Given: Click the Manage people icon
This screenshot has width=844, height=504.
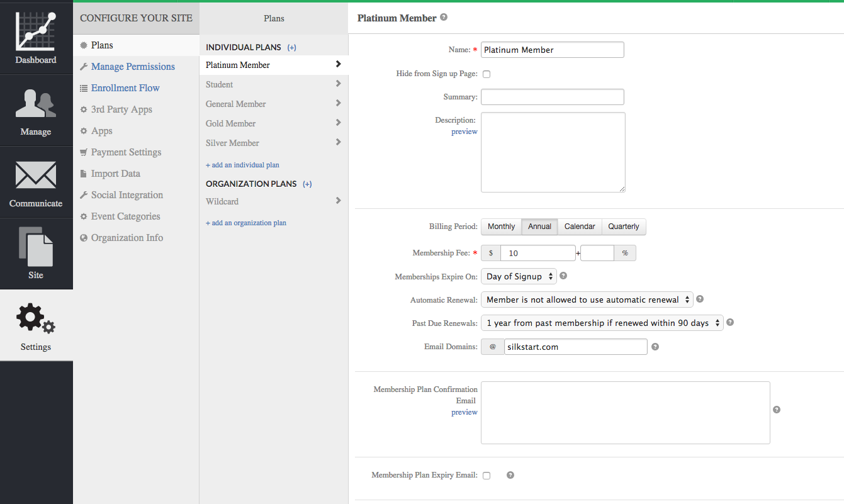Looking at the screenshot, I should (x=36, y=103).
